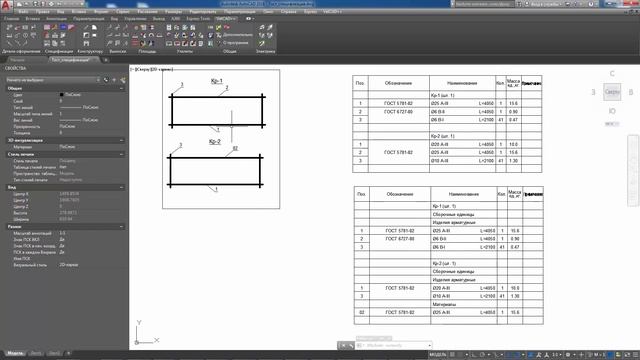Toggle ortho mode in the status bar

pos(474,355)
